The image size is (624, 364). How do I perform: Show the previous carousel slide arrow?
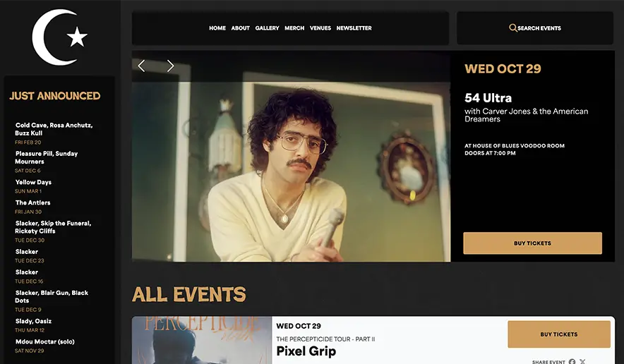[x=141, y=66]
